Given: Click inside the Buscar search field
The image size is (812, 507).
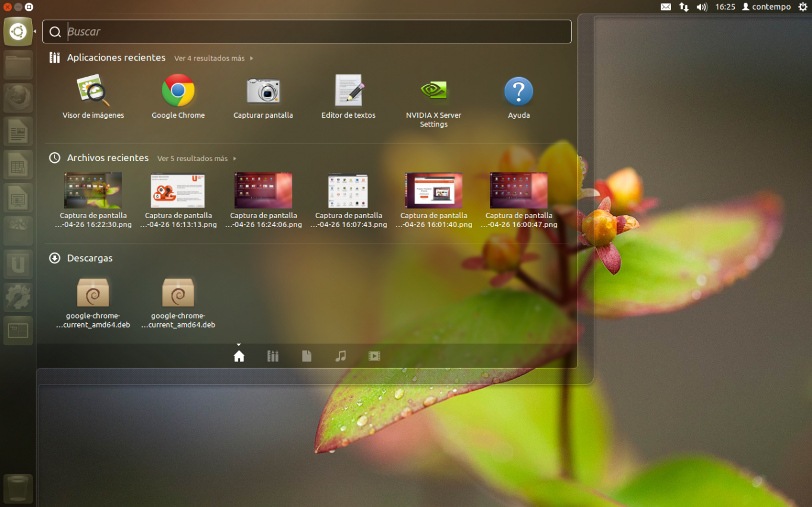Looking at the screenshot, I should pyautogui.click(x=238, y=32).
